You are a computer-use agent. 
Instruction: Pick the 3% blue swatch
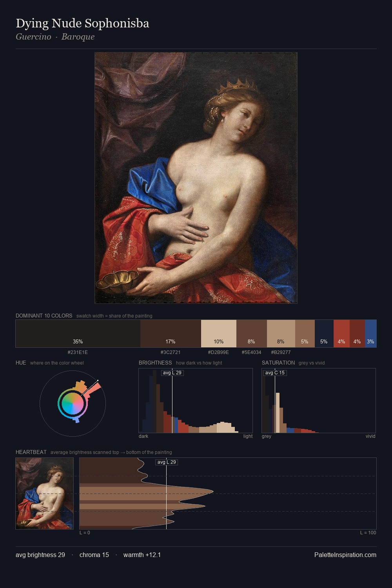370,334
